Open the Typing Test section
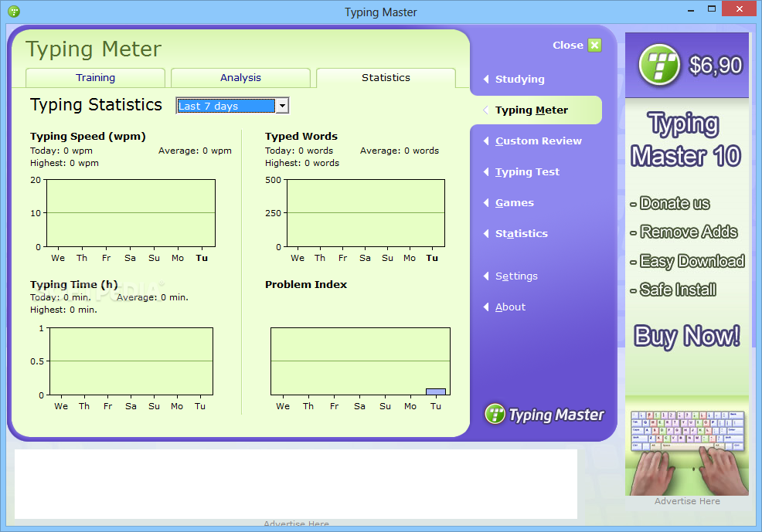 pos(527,172)
